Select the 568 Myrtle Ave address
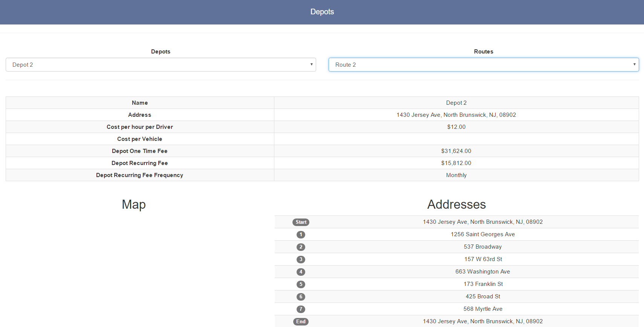This screenshot has height=327, width=644. pyautogui.click(x=483, y=309)
